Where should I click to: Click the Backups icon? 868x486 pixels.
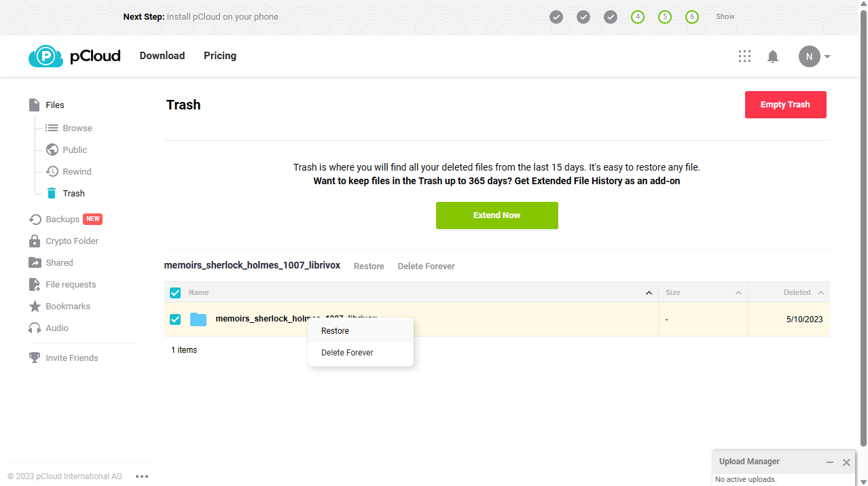pos(35,219)
